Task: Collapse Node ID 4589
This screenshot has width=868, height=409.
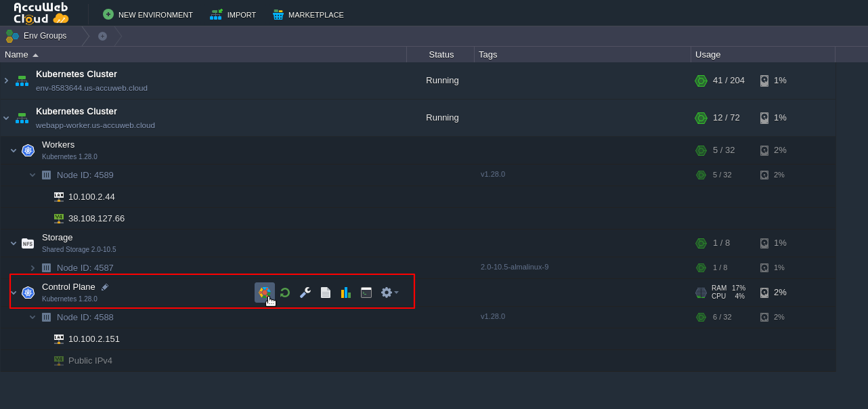Action: point(32,175)
